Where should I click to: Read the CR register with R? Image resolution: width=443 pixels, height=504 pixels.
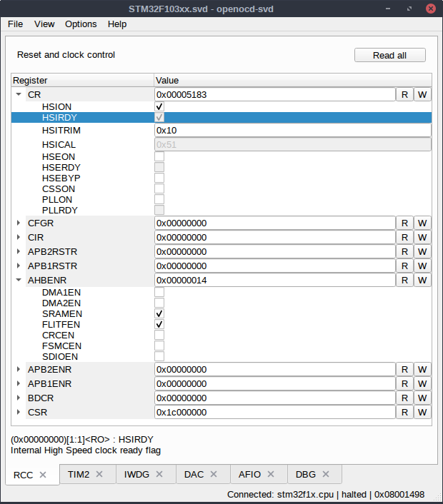404,94
